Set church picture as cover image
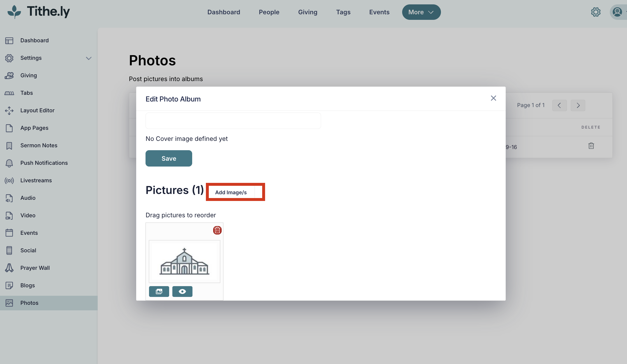This screenshot has width=627, height=364. click(159, 291)
